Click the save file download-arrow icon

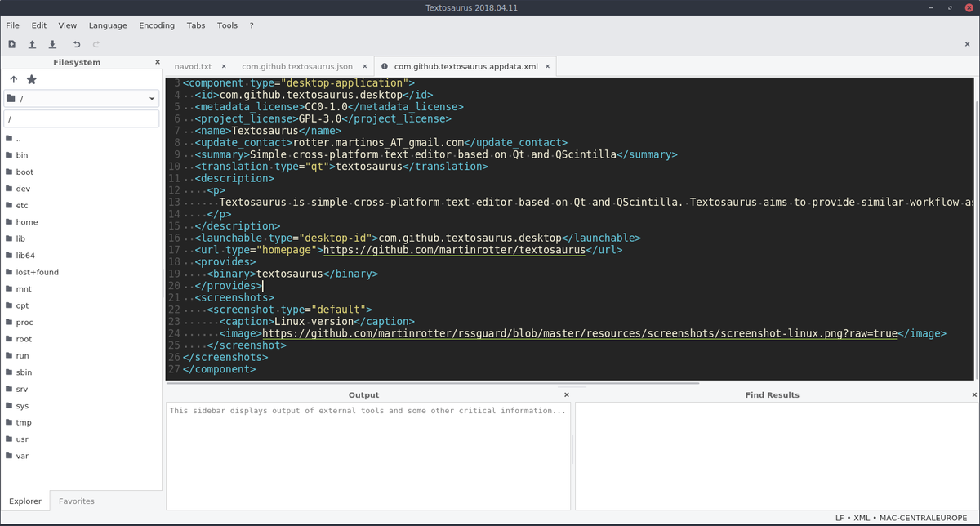[x=52, y=45]
